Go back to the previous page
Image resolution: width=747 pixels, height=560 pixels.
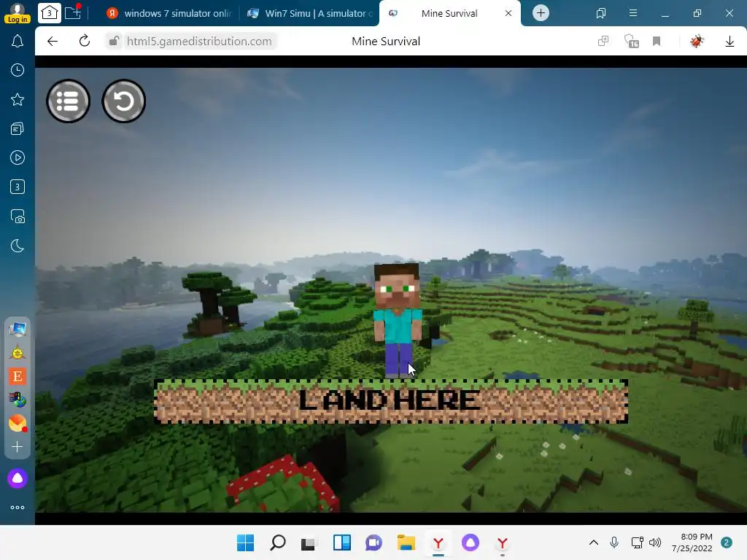pyautogui.click(x=53, y=42)
